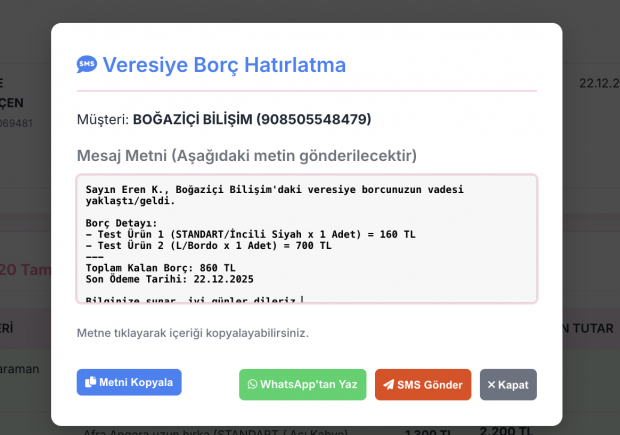The height and width of the screenshot is (435, 620).
Task: Click the X icon on Kapat button
Action: (491, 384)
